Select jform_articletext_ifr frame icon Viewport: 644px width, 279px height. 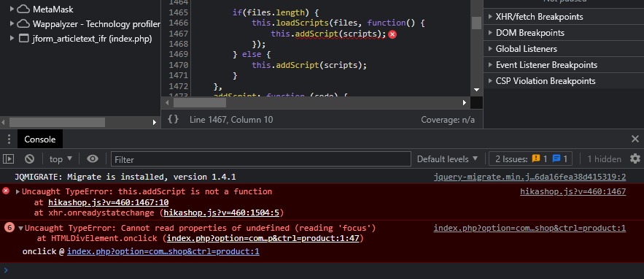[x=24, y=38]
